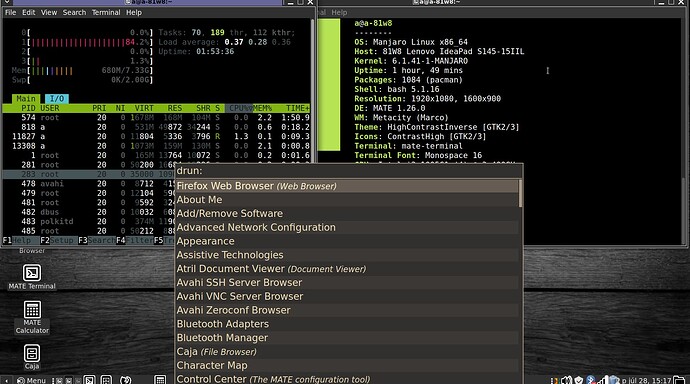This screenshot has height=384, width=690.
Task: Click the network signal tray icon
Action: click(602, 380)
